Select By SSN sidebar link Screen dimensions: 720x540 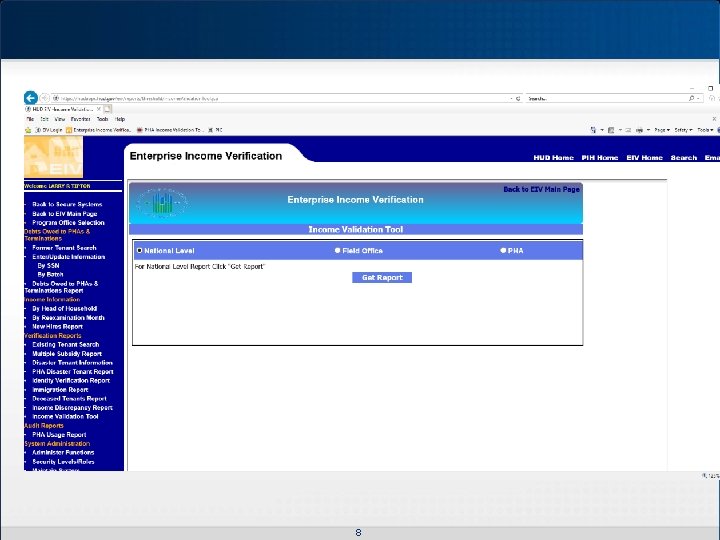click(x=48, y=265)
